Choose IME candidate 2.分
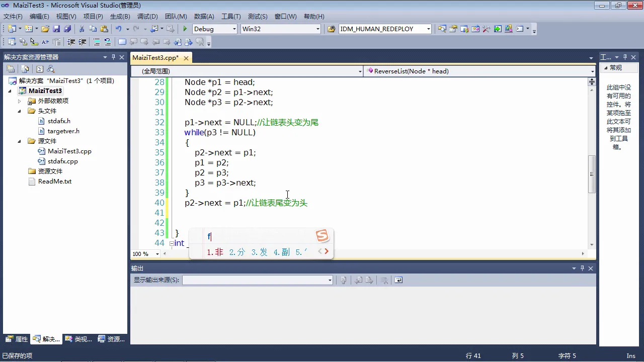Image resolution: width=644 pixels, height=362 pixels. click(x=236, y=252)
